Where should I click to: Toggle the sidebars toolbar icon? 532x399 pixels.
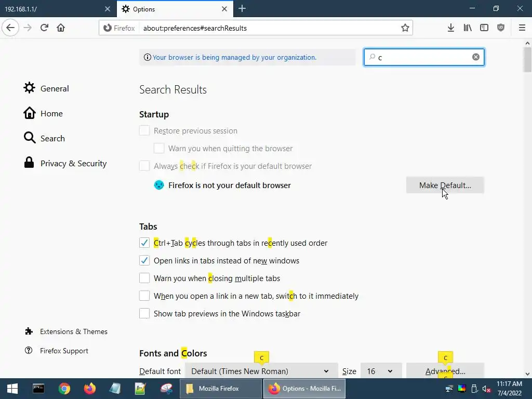484,28
